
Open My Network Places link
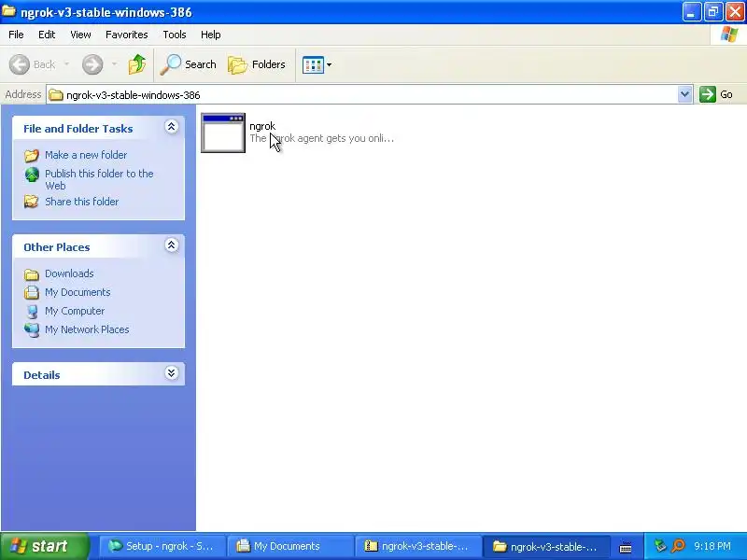pyautogui.click(x=87, y=329)
